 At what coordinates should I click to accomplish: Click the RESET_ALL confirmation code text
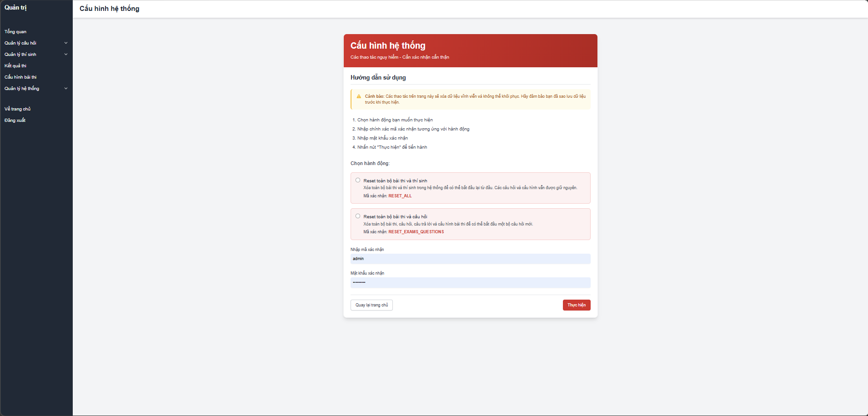[400, 196]
